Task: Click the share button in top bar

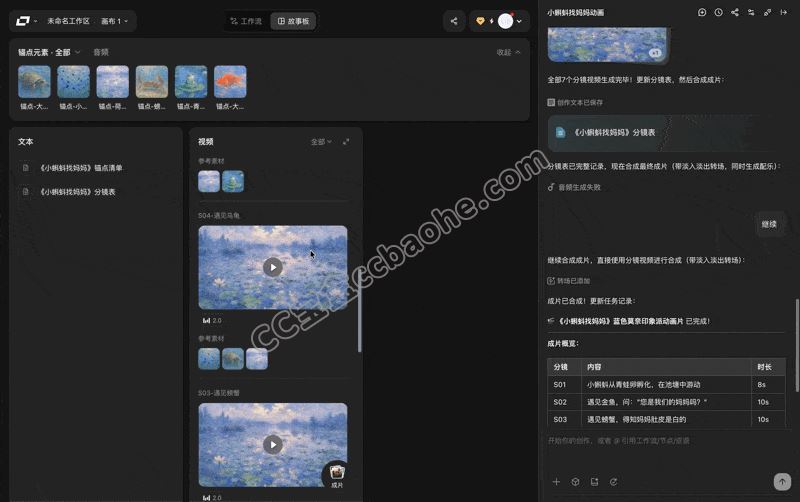Action: 454,21
